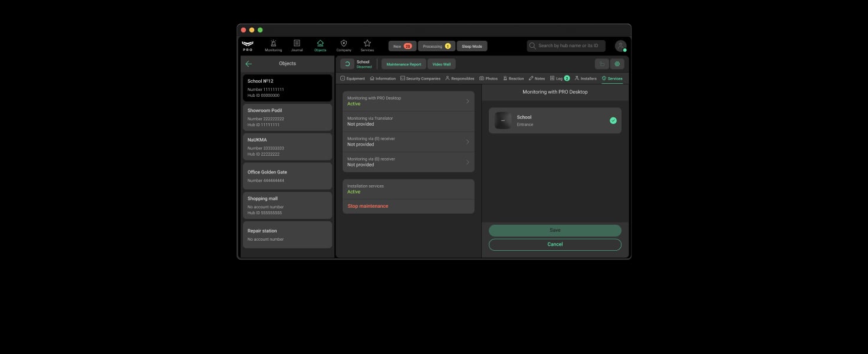Expand Monitoring via Translator options

pos(408,121)
